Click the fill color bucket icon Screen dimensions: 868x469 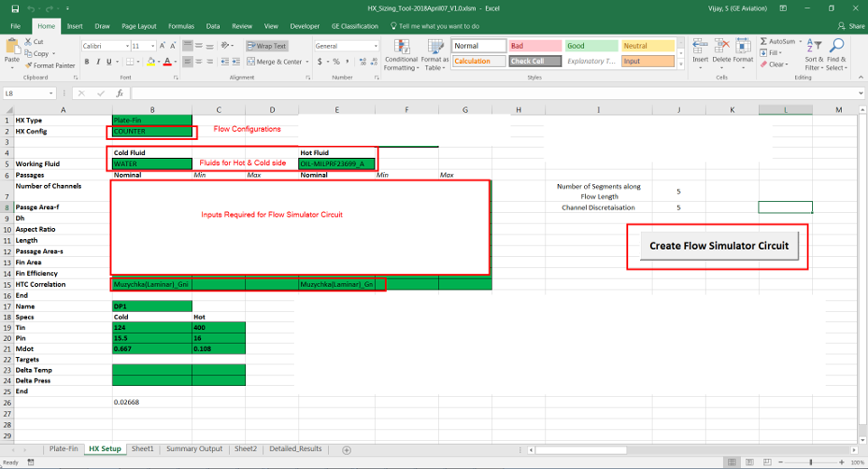pyautogui.click(x=151, y=62)
